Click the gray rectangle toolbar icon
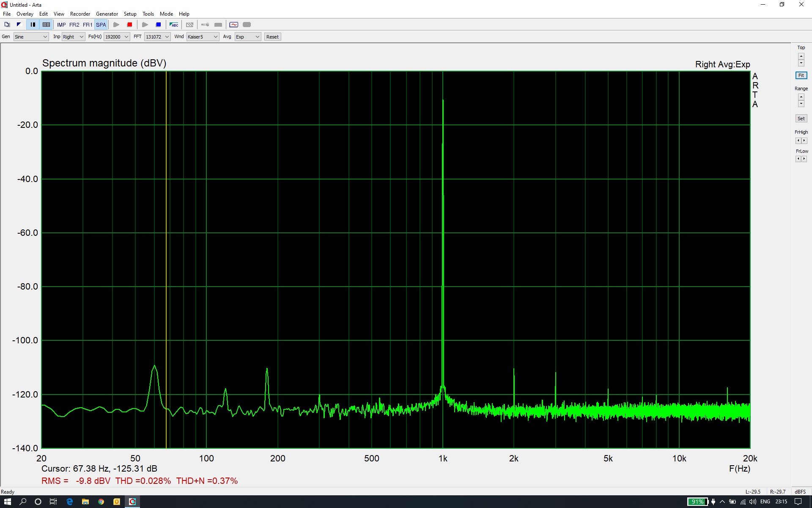 (x=218, y=25)
